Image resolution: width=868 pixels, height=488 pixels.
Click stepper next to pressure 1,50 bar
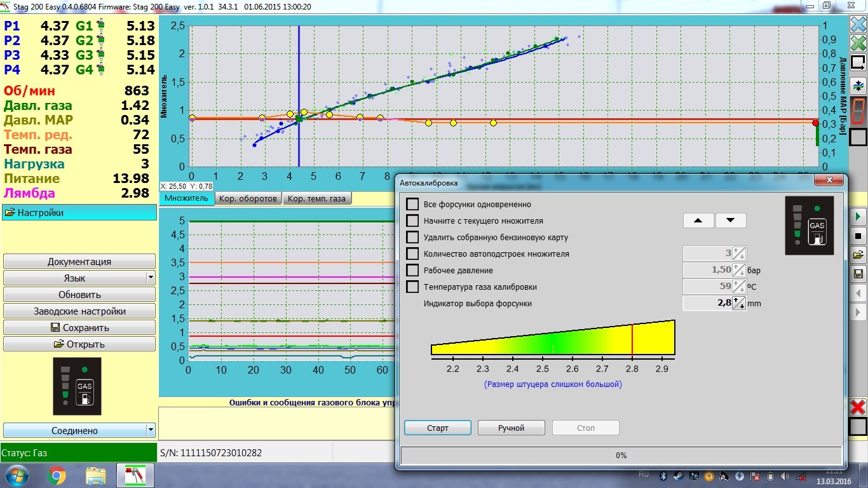pyautogui.click(x=739, y=270)
